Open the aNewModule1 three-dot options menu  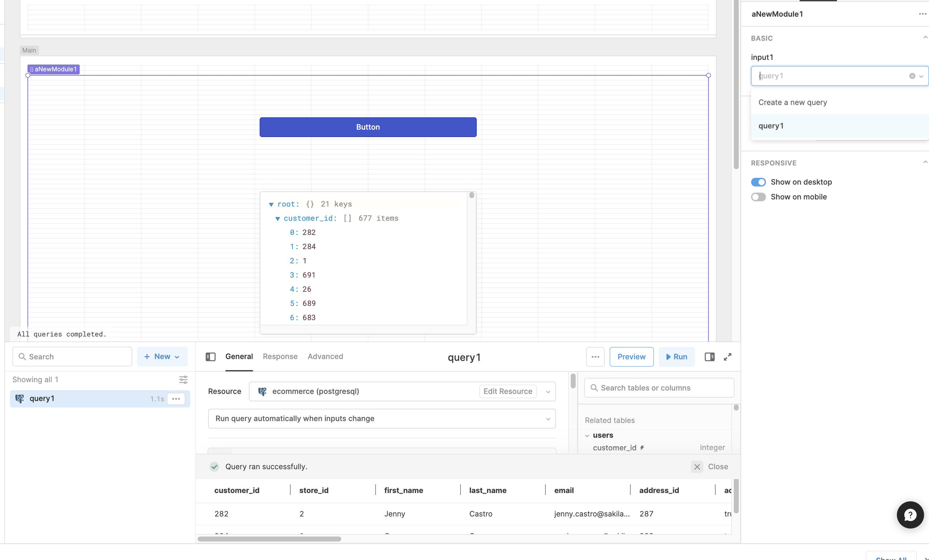(x=922, y=14)
